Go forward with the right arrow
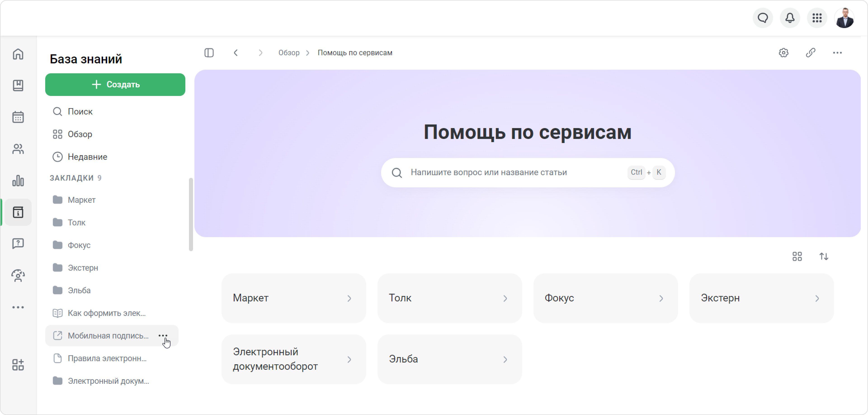This screenshot has height=415, width=868. tap(260, 53)
